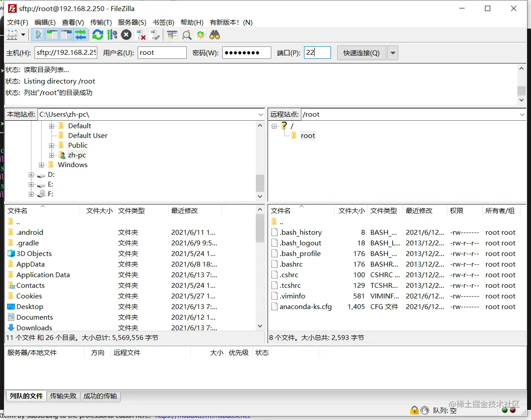Open the 帮助(H) menu

[192, 22]
